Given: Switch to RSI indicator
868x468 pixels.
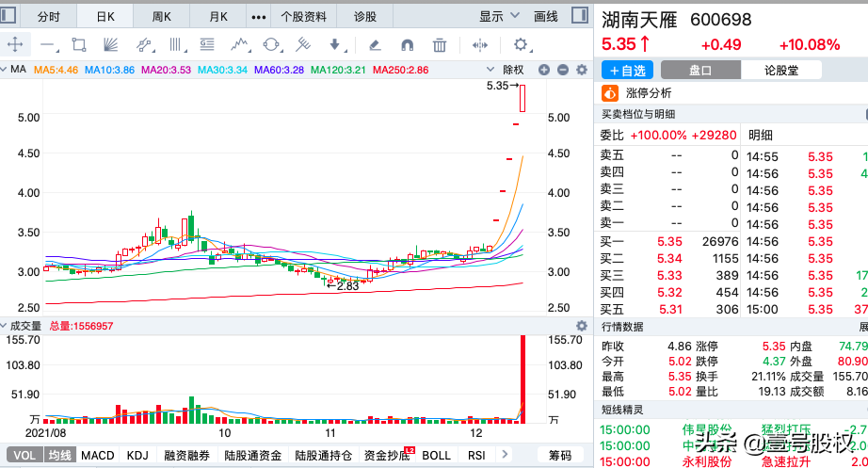Looking at the screenshot, I should (476, 455).
